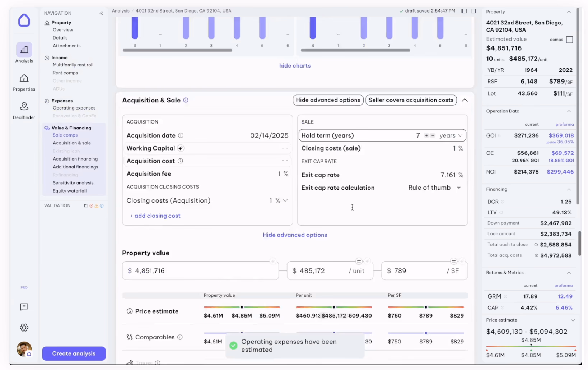Open settings gear in the sidebar
The image size is (588, 370).
tap(24, 328)
